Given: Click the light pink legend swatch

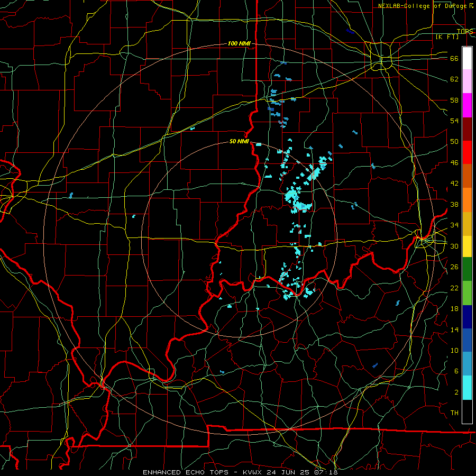Looking at the screenshot, I should coord(467,81).
